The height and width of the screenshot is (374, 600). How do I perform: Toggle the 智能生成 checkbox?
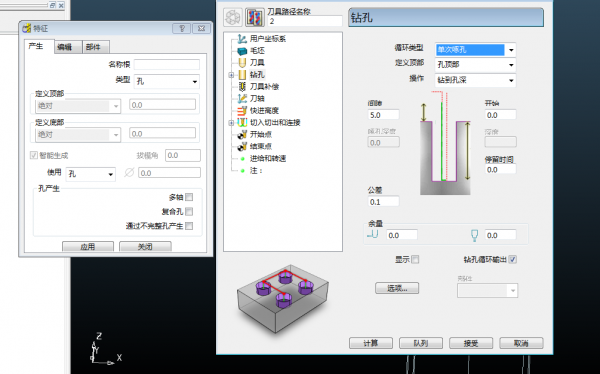(x=34, y=155)
